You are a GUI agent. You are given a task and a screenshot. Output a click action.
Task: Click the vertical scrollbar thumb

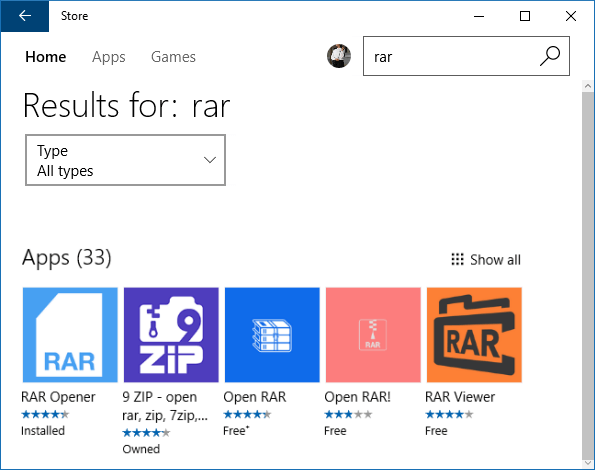588,275
